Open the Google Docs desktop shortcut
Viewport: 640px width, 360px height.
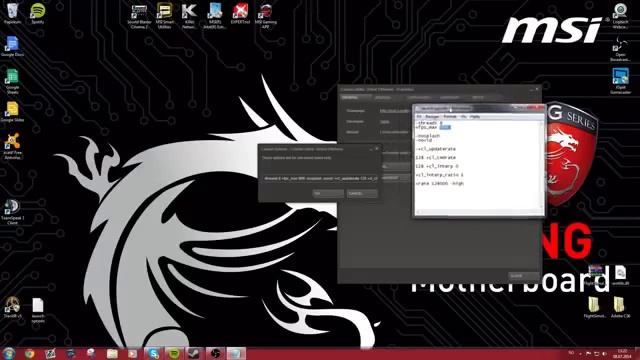[x=12, y=46]
